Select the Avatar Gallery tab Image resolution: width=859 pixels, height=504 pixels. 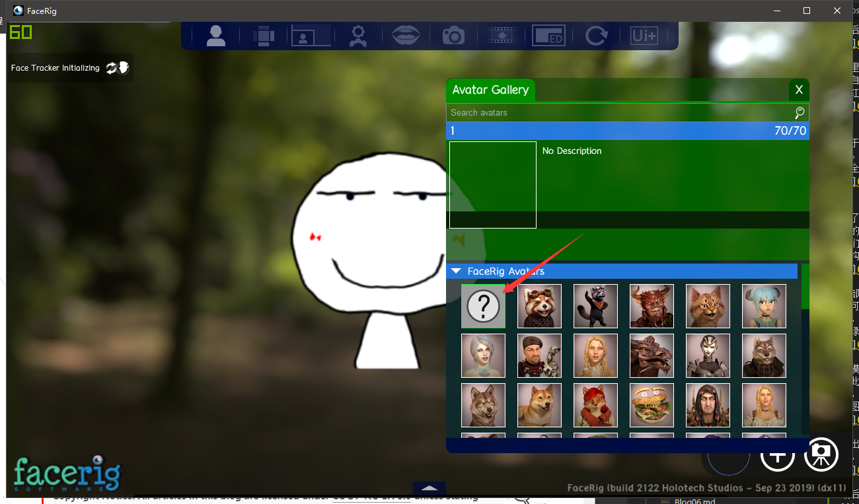click(x=490, y=90)
